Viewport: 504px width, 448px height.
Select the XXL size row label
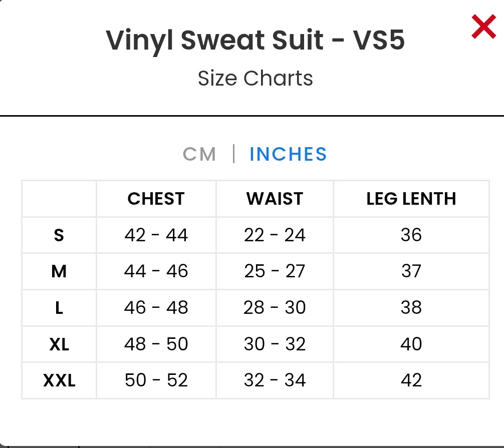click(59, 380)
